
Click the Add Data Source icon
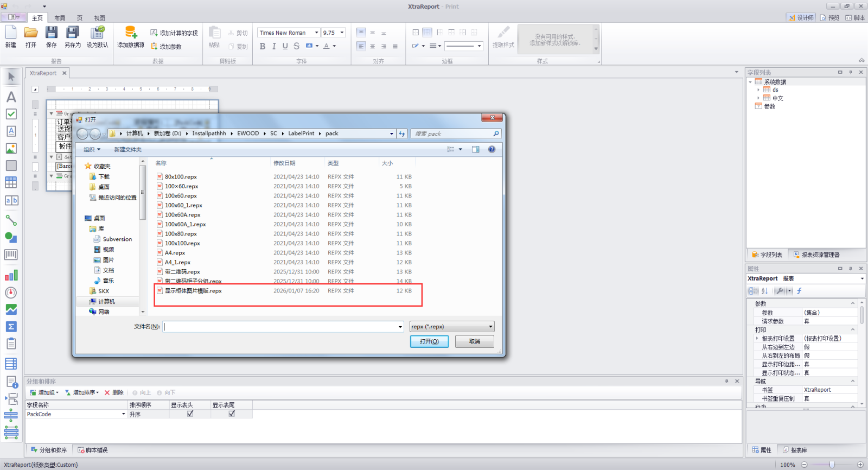point(131,36)
